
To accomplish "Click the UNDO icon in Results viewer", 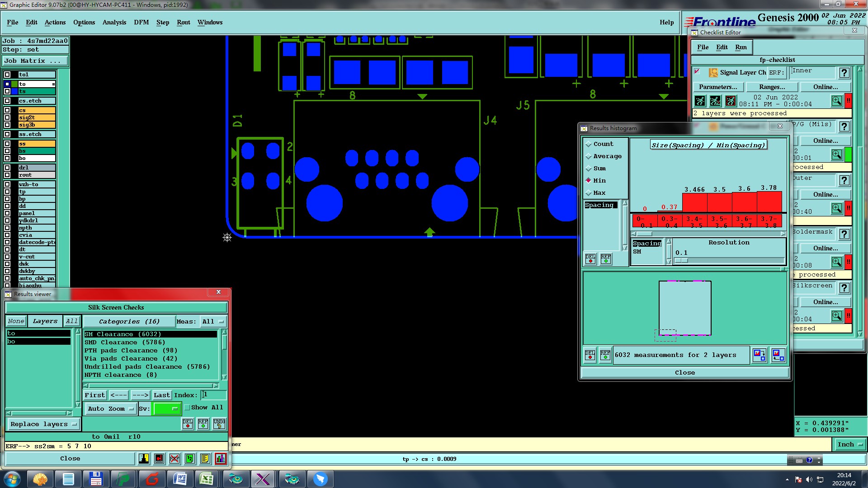I will (219, 424).
